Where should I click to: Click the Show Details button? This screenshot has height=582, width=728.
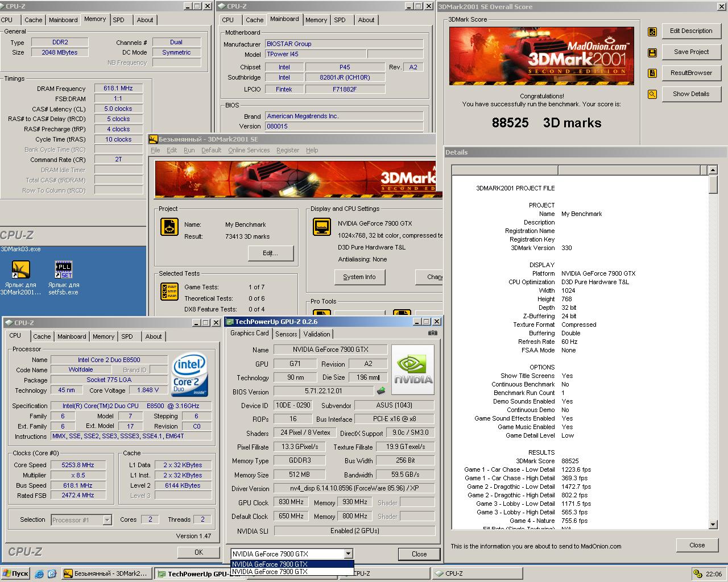pos(691,94)
